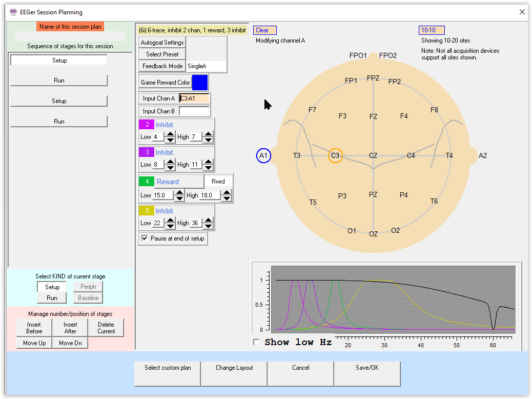Clear channel site selection
This screenshot has height=399, width=532.
[265, 30]
